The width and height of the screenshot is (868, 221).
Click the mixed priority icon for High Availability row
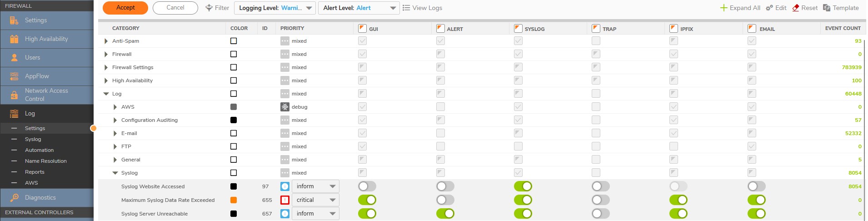285,80
